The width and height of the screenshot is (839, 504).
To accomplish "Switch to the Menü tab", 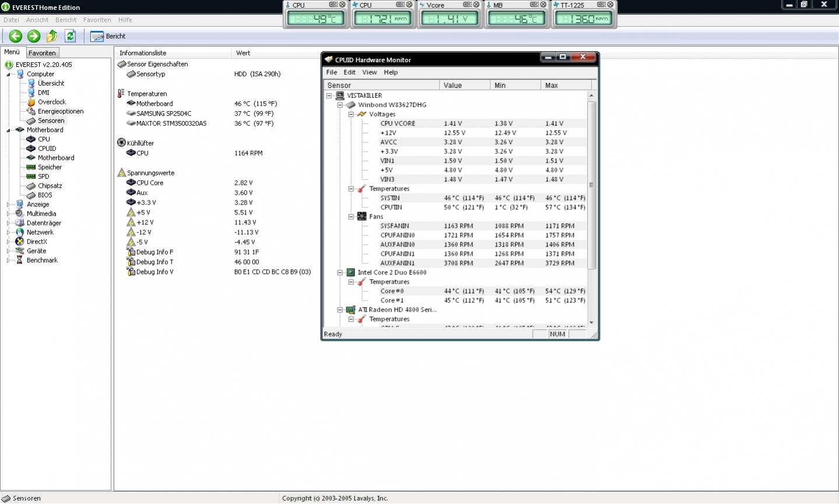I will pos(12,52).
